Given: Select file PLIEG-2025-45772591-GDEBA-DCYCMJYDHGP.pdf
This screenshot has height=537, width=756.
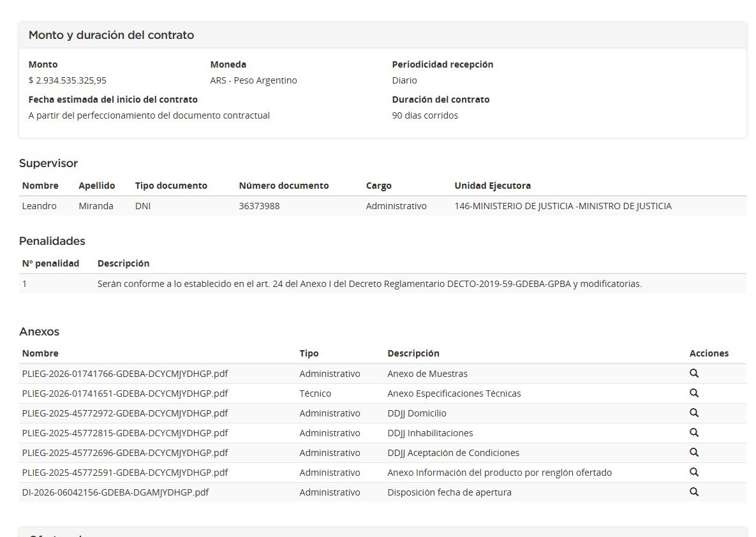Looking at the screenshot, I should coord(125,473).
